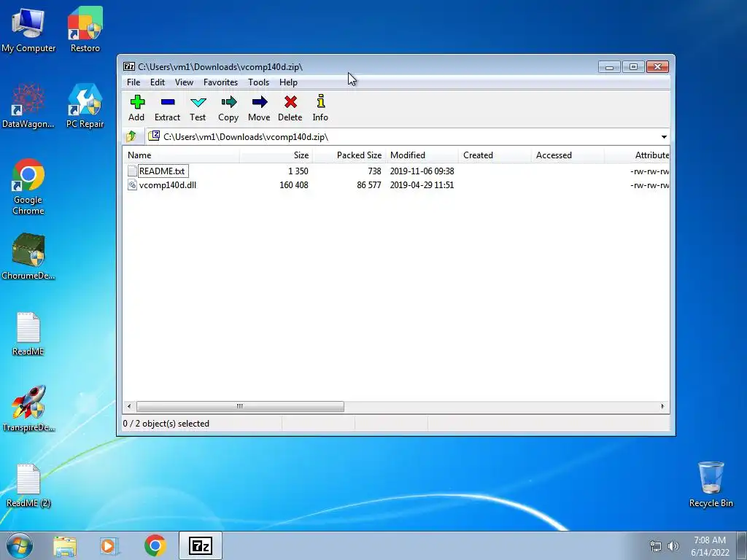The image size is (747, 560).
Task: Click the horizontal scrollbar thumb
Action: click(240, 406)
